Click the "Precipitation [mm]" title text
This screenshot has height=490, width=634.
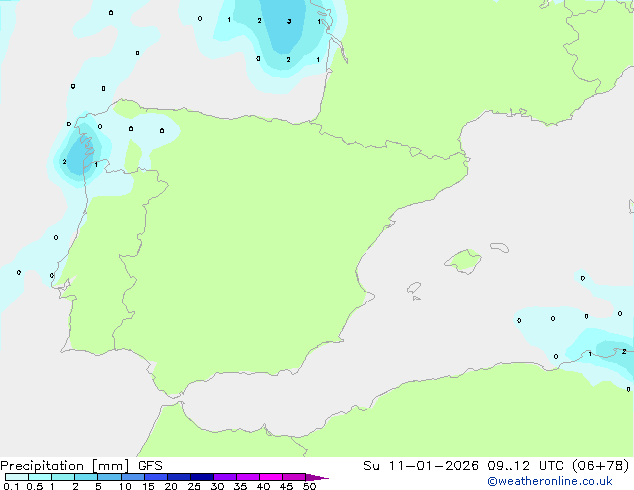[65, 466]
